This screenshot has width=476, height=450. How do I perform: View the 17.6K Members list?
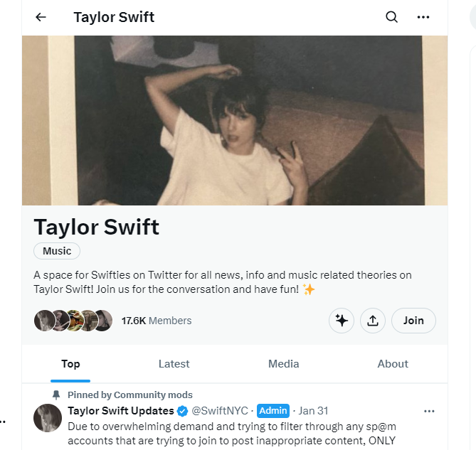pos(156,321)
